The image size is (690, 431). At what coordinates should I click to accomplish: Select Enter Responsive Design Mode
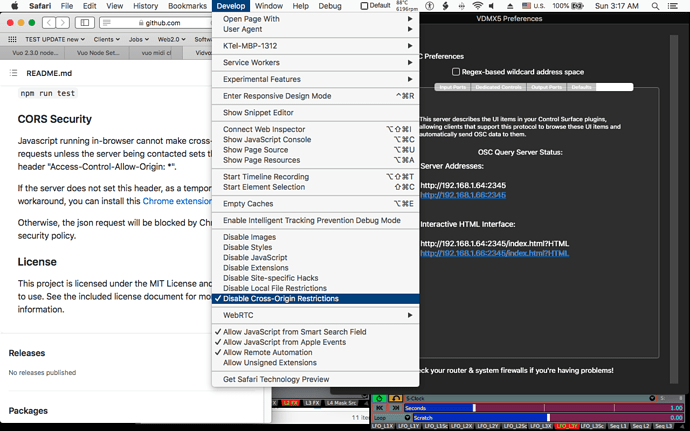316,96
